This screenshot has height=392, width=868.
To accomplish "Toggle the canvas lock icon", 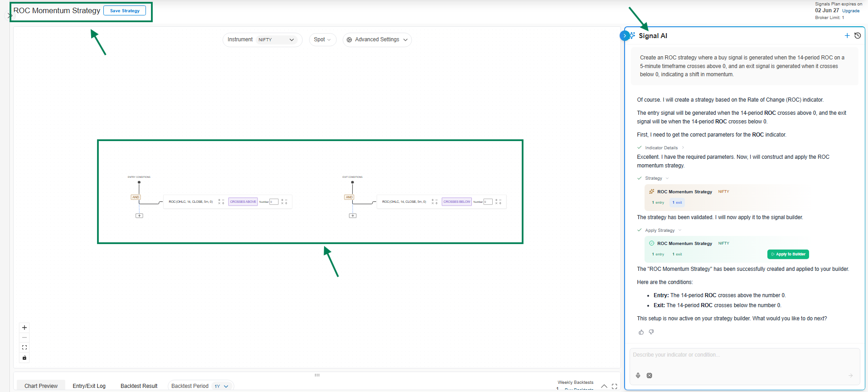I will coord(24,358).
